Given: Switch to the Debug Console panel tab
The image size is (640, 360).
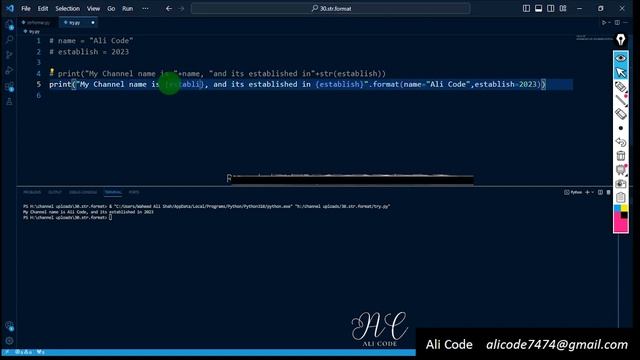Looking at the screenshot, I should (83, 192).
